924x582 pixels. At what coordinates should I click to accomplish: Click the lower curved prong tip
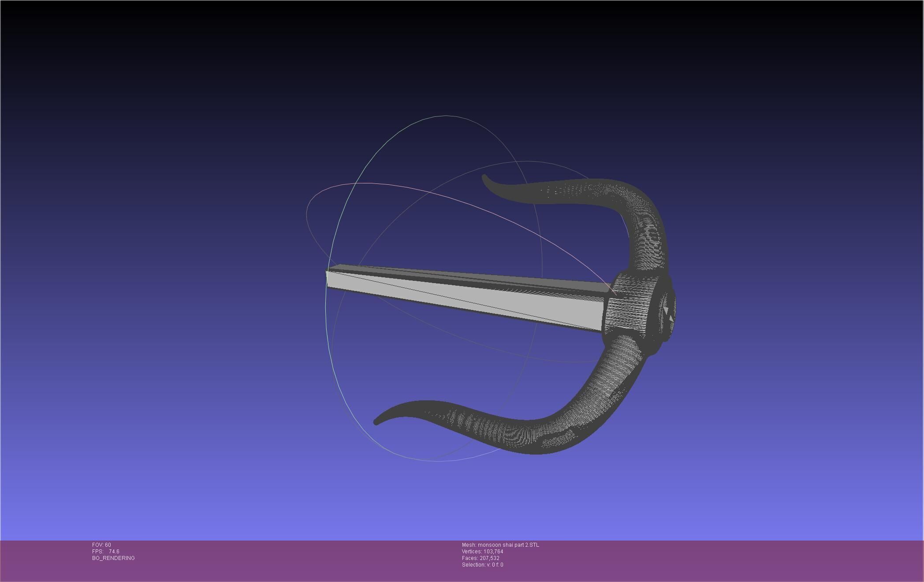click(377, 421)
